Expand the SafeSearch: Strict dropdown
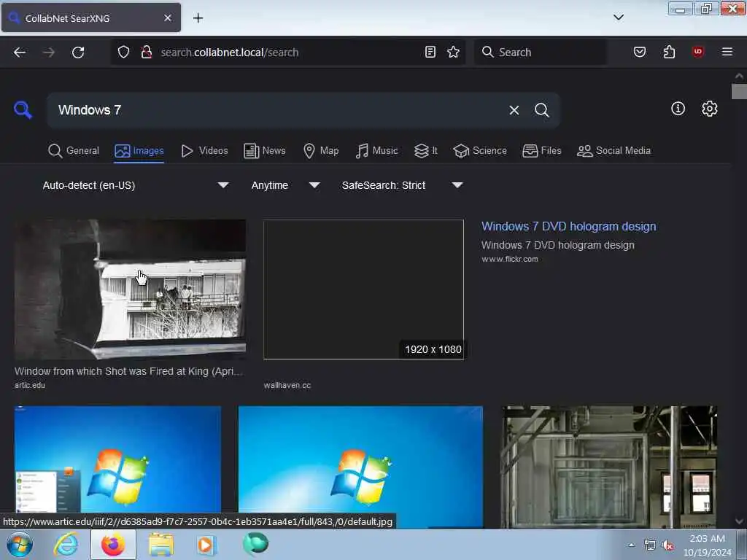 [x=402, y=185]
